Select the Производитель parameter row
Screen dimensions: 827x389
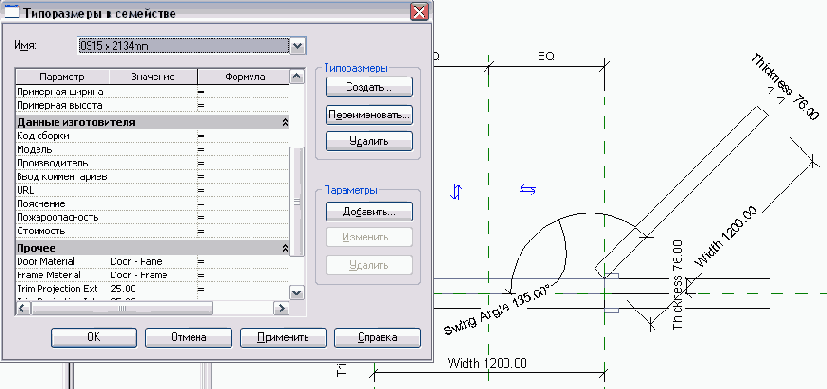click(152, 163)
